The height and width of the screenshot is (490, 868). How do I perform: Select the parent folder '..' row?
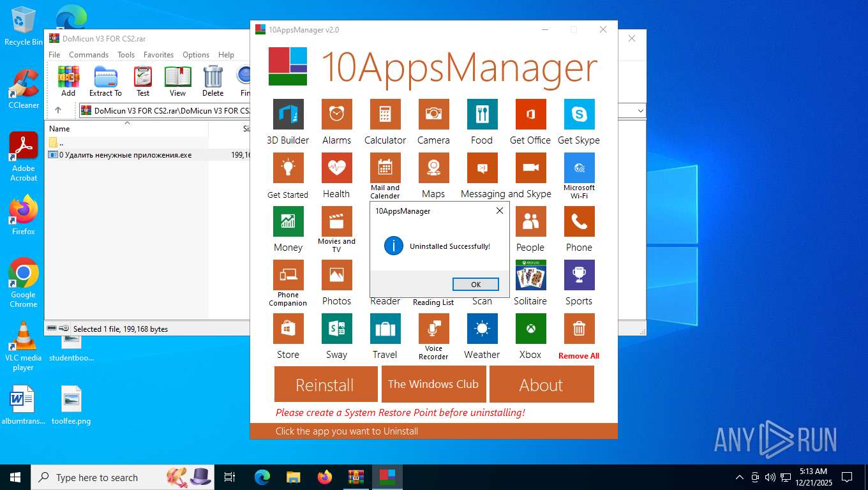149,142
